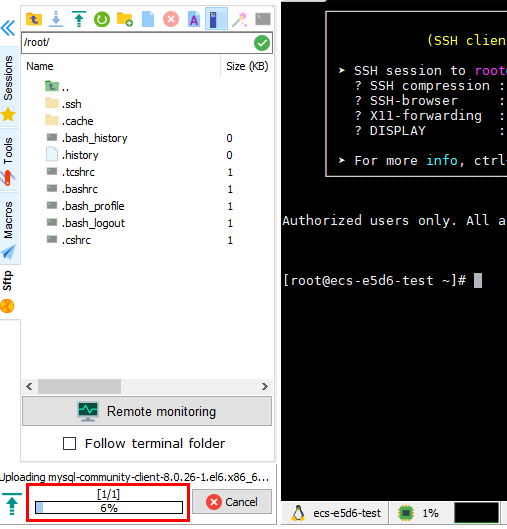This screenshot has width=507, height=529.
Task: Create a new folder in SFTP browser
Action: coord(125,19)
